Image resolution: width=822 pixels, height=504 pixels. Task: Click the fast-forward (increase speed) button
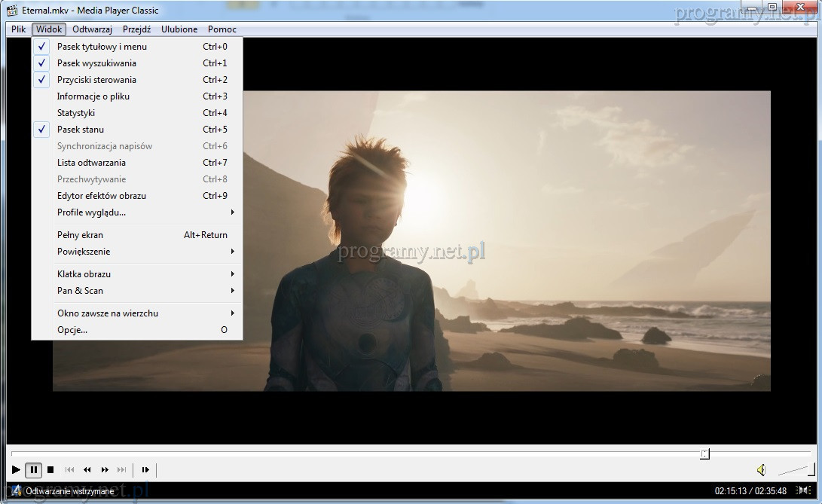tap(105, 470)
